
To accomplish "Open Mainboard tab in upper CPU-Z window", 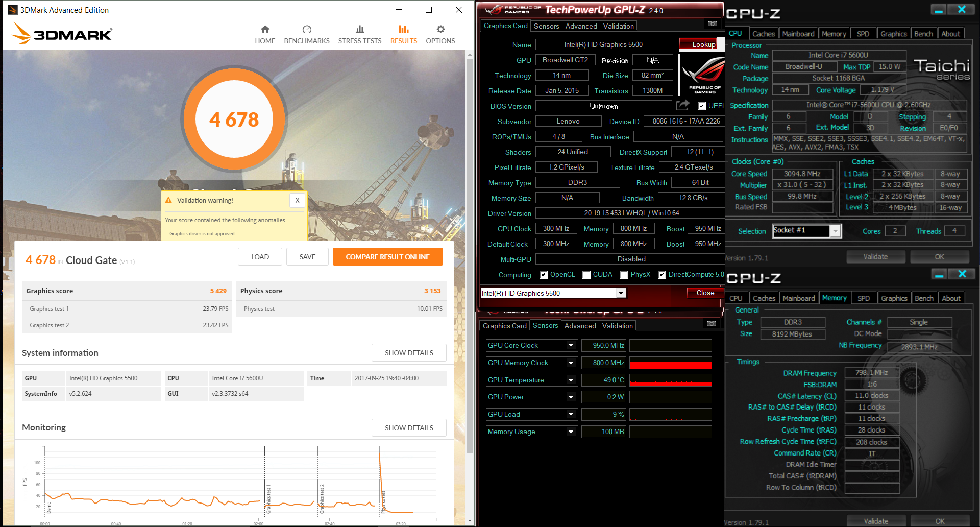I will pyautogui.click(x=798, y=34).
